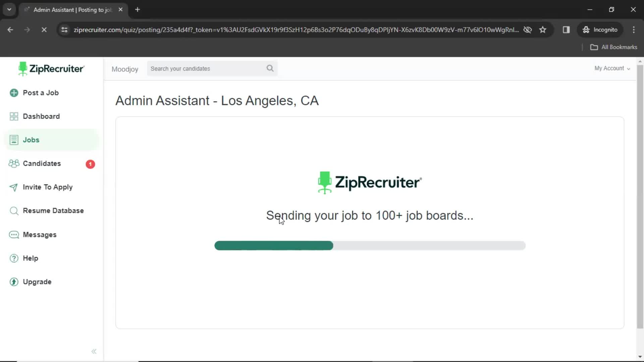
Task: Open the Resume Database section
Action: [53, 211]
